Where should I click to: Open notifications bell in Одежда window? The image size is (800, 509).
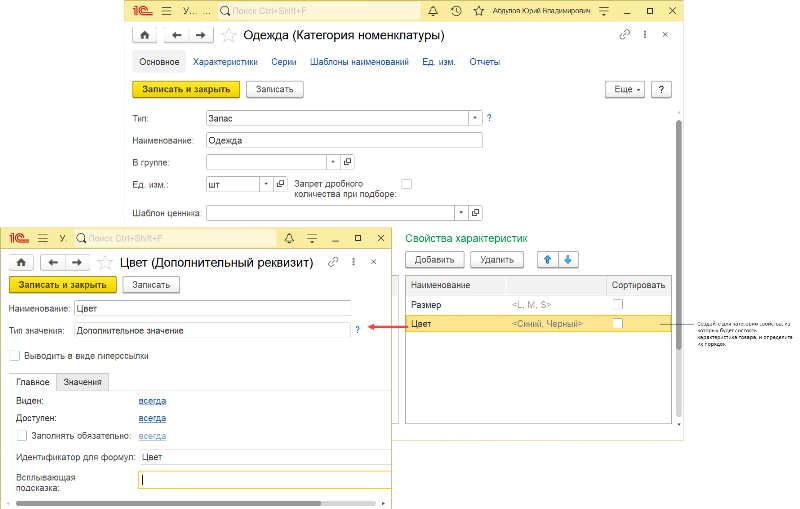click(433, 11)
